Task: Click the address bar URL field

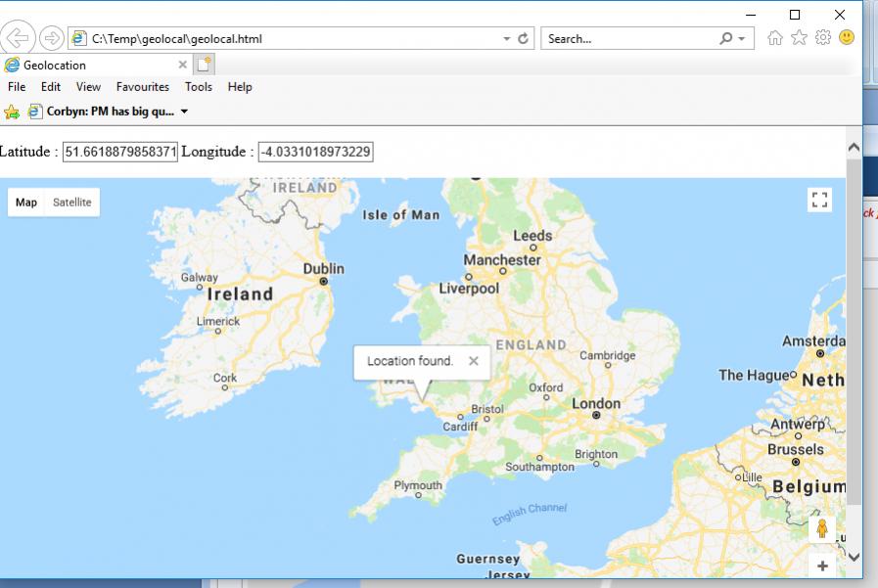Action: 295,38
